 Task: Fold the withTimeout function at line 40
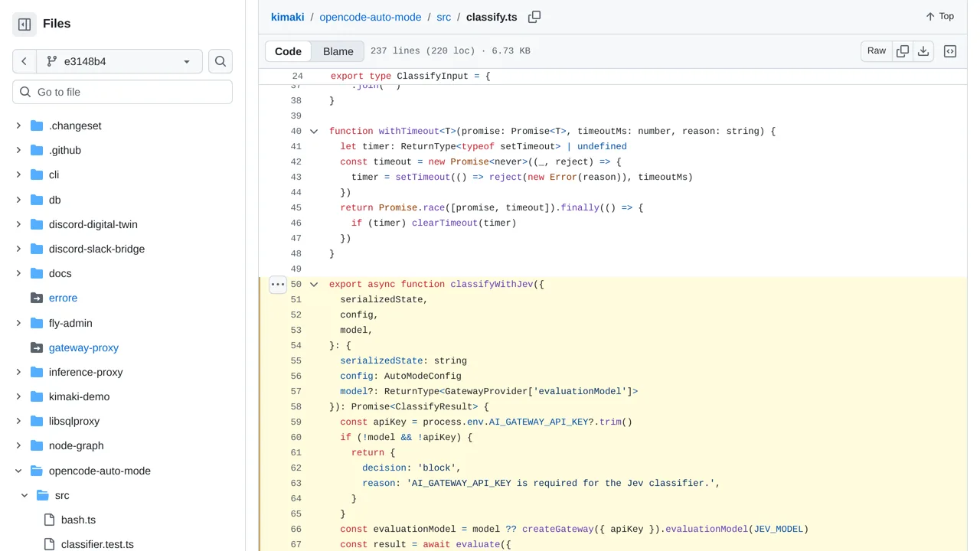pyautogui.click(x=314, y=131)
